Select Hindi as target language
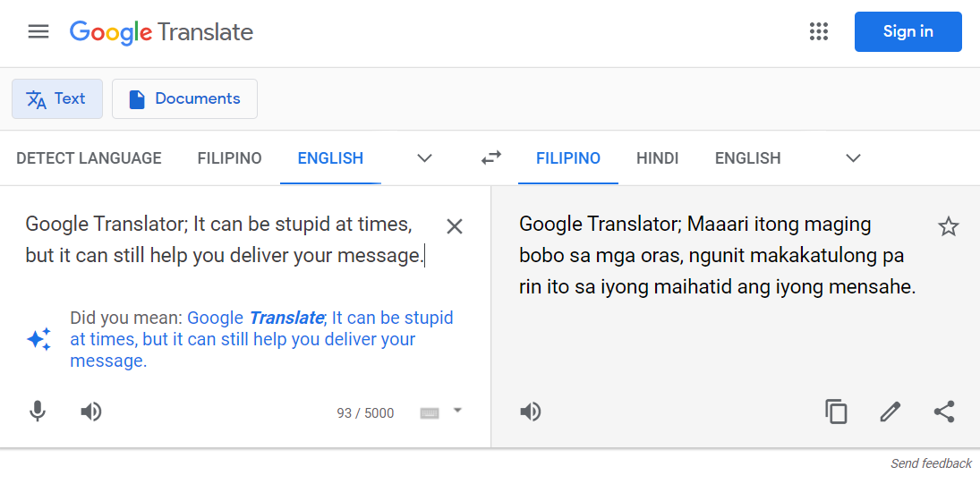This screenshot has width=980, height=484. tap(658, 158)
